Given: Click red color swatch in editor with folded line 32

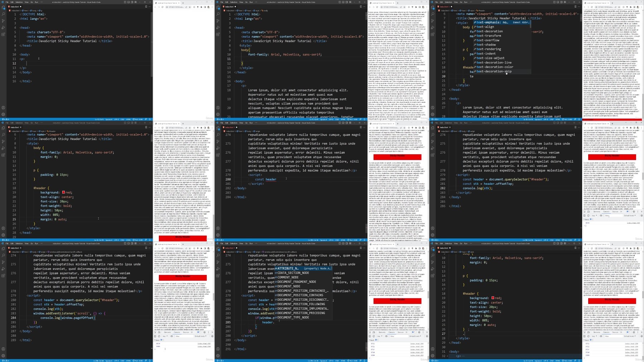Looking at the screenshot, I should tap(493, 298).
